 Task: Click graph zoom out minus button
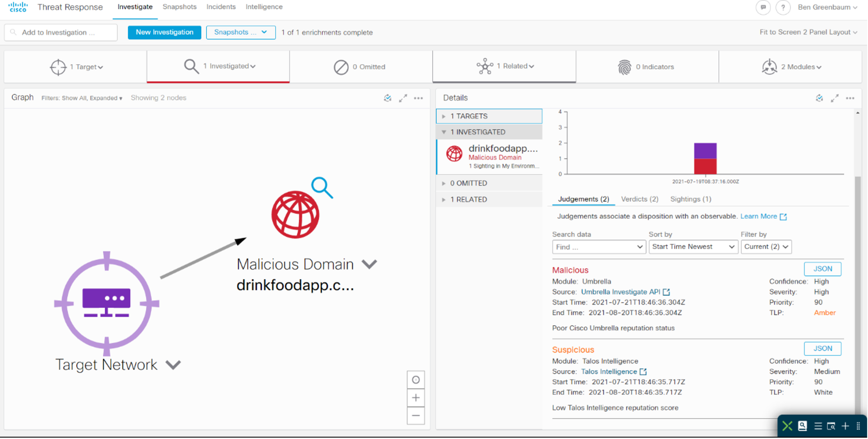click(x=416, y=415)
